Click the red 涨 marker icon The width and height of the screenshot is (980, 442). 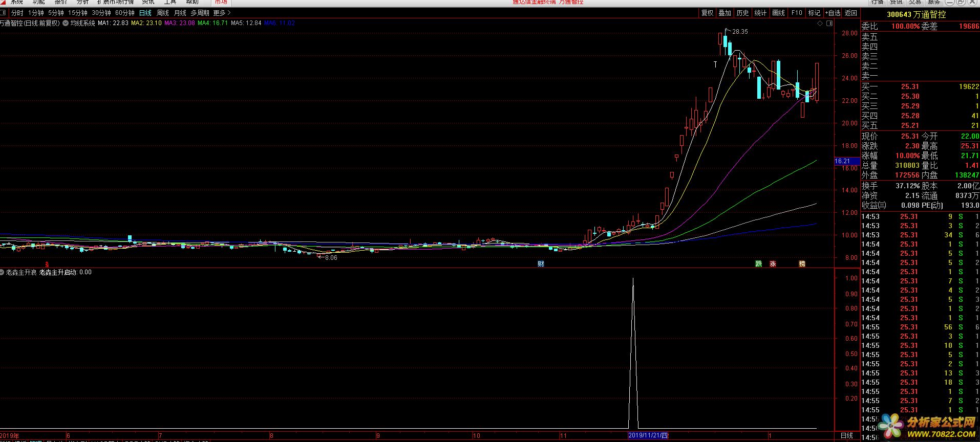[x=773, y=263]
